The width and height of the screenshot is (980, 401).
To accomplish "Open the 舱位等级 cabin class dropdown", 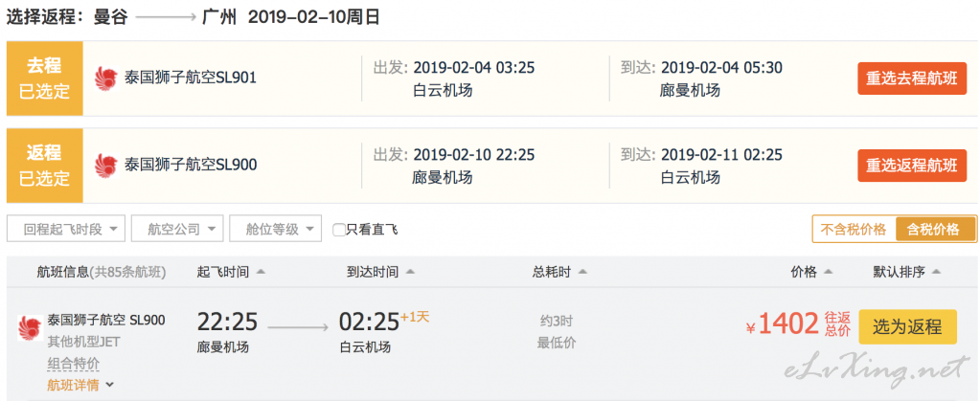I will pos(276,229).
